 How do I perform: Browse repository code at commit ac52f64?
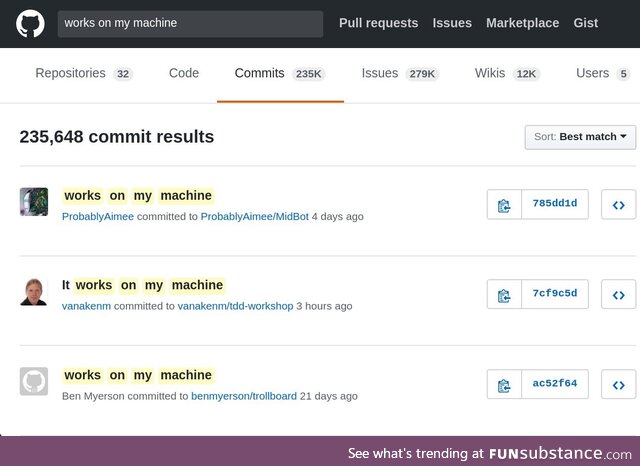618,384
